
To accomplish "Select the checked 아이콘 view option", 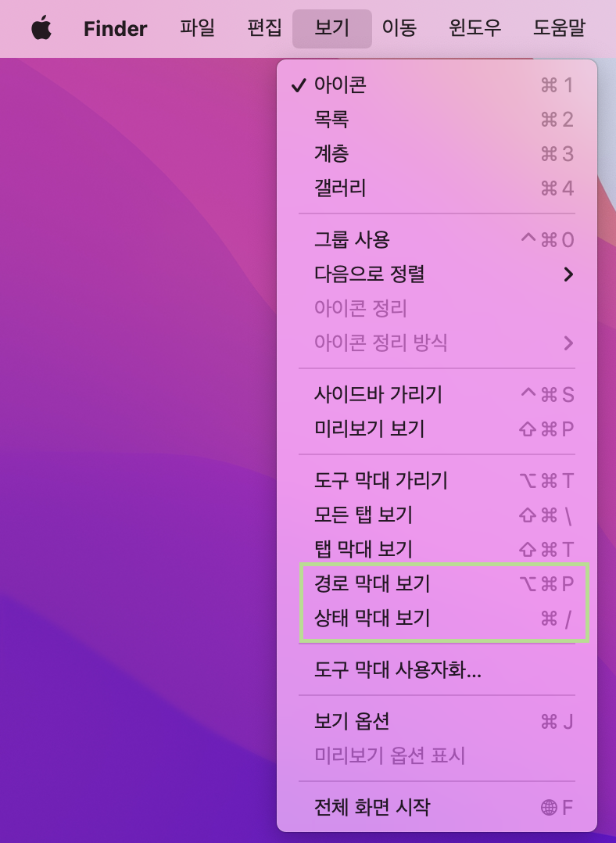I will [x=436, y=85].
